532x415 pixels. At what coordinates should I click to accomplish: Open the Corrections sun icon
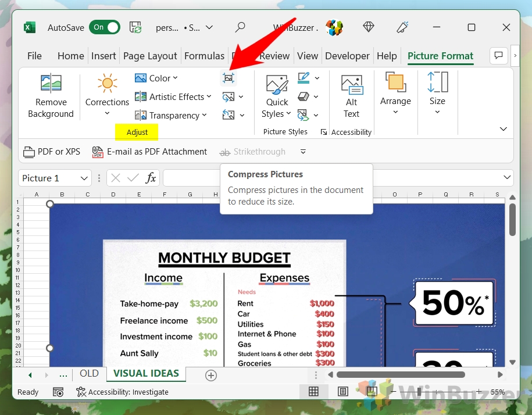tap(107, 83)
